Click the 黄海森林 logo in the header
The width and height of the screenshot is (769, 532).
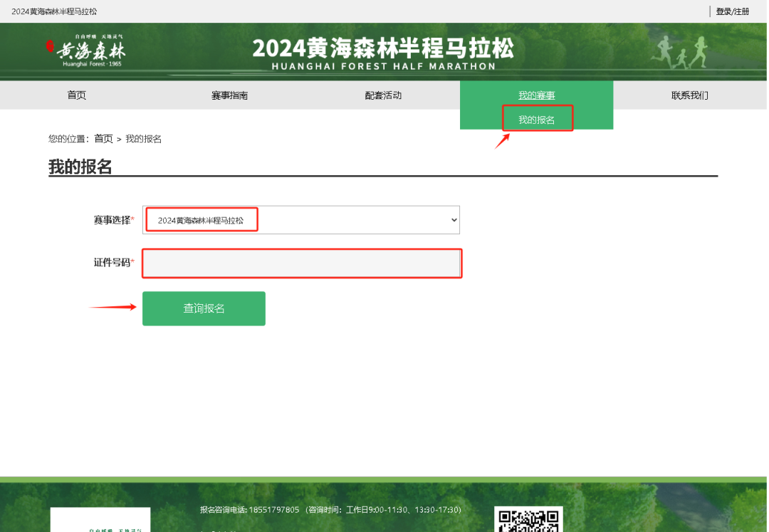point(86,51)
